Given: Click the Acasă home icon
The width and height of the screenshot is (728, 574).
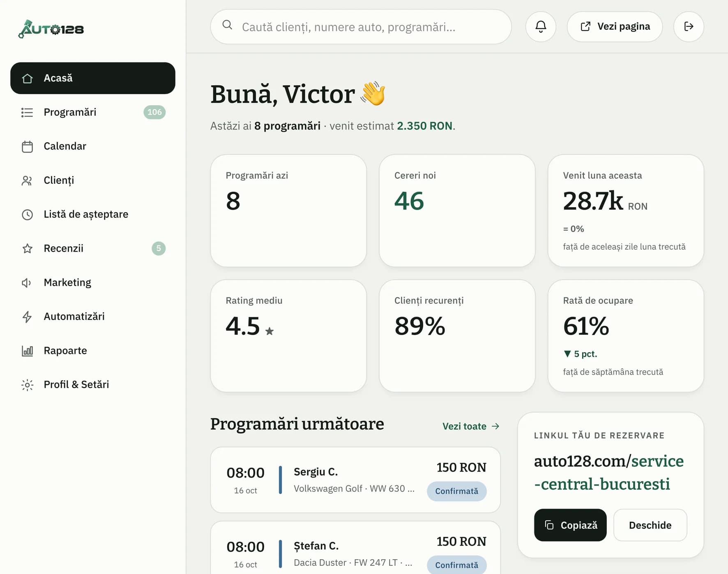Looking at the screenshot, I should (x=27, y=78).
